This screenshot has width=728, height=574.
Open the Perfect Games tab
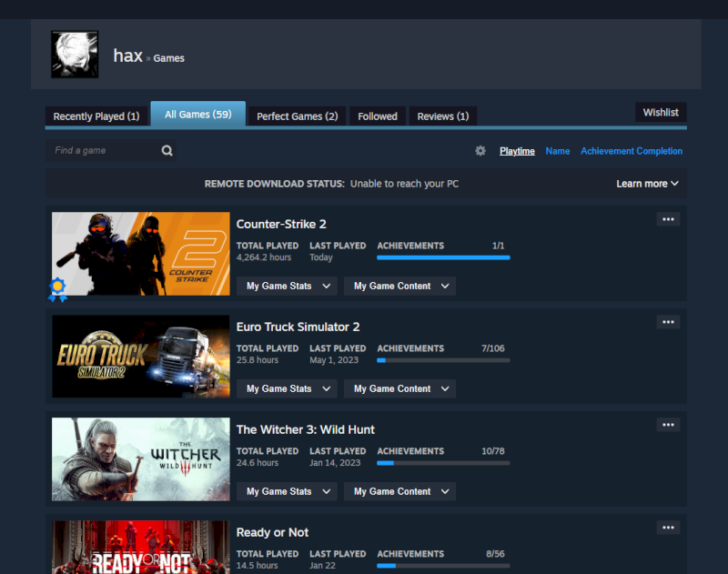point(297,116)
